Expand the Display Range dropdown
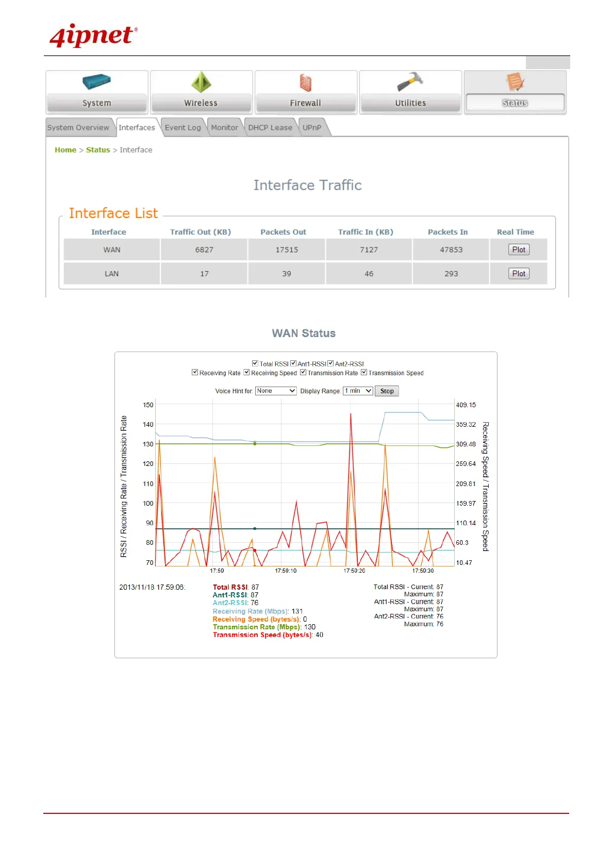Image resolution: width=614 pixels, height=868 pixels. pos(358,391)
